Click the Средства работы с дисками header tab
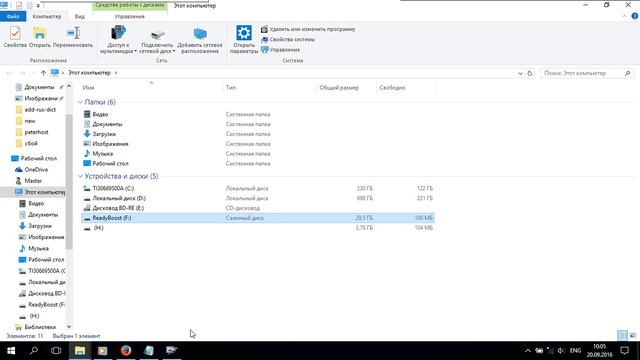 coord(130,5)
